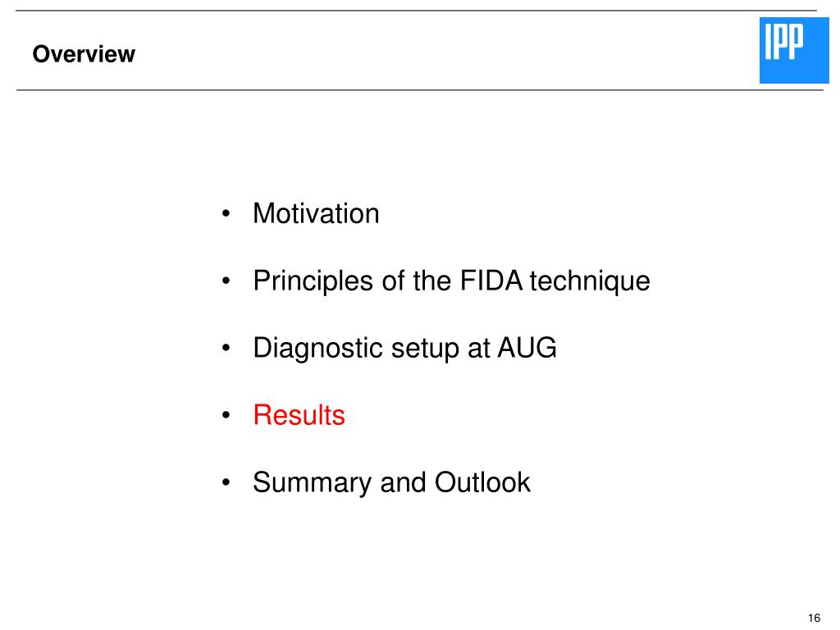Click the bullet dot before Diagnostic setup
The image size is (840, 630).
tap(226, 348)
